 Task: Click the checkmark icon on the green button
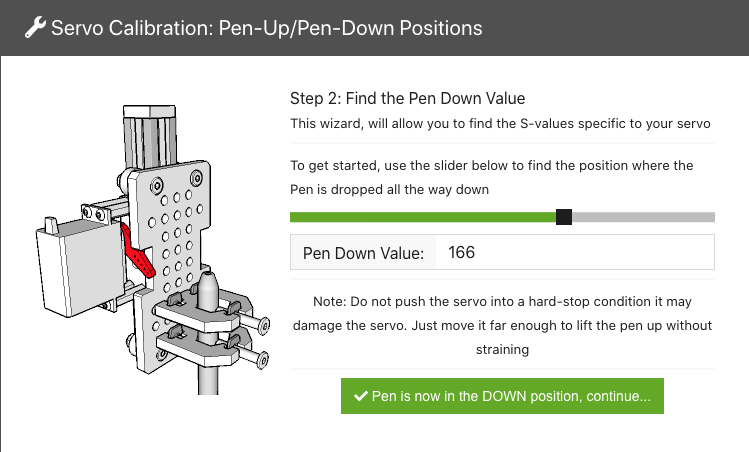pyautogui.click(x=361, y=396)
